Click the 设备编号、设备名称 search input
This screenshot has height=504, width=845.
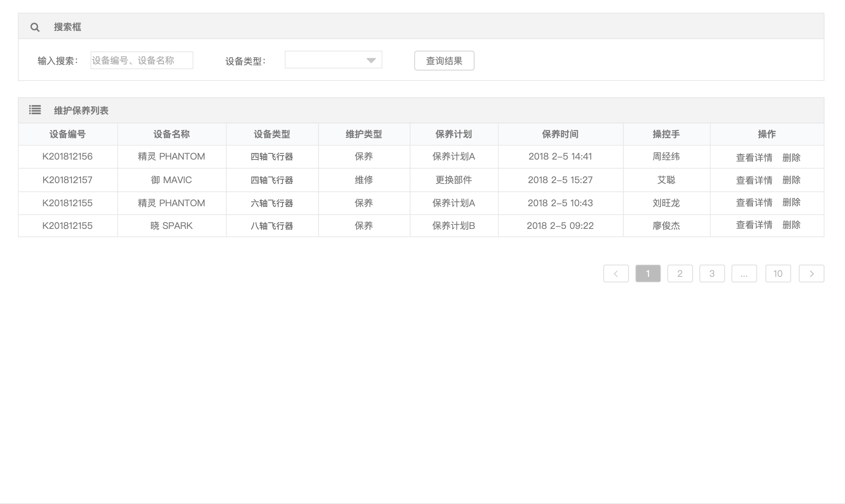coord(142,61)
